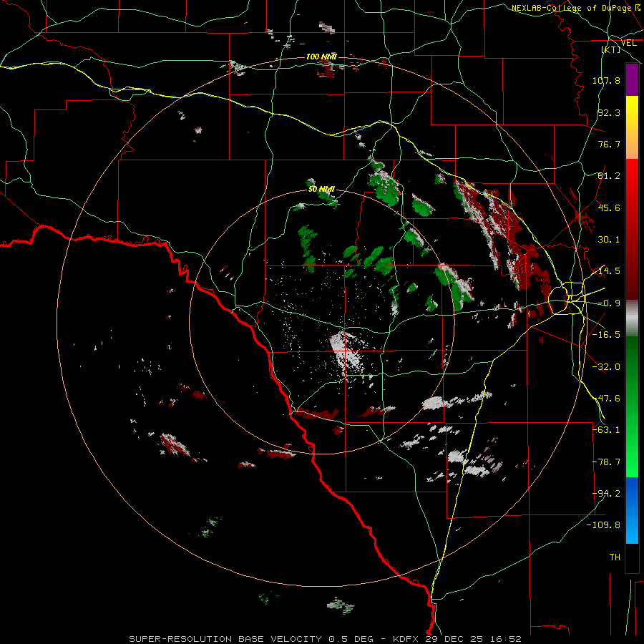
Task: Select the 30.1 legend value
Action: point(609,240)
